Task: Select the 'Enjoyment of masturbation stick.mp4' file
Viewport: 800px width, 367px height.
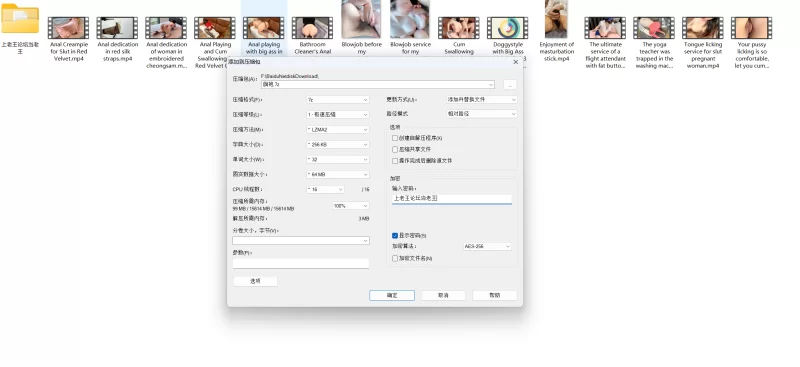Action: pyautogui.click(x=556, y=31)
